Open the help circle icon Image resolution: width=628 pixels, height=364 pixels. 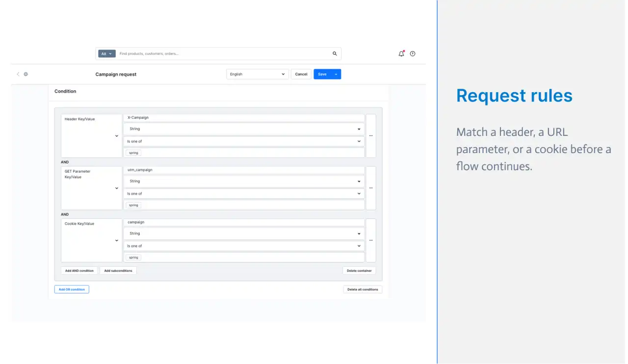[413, 53]
